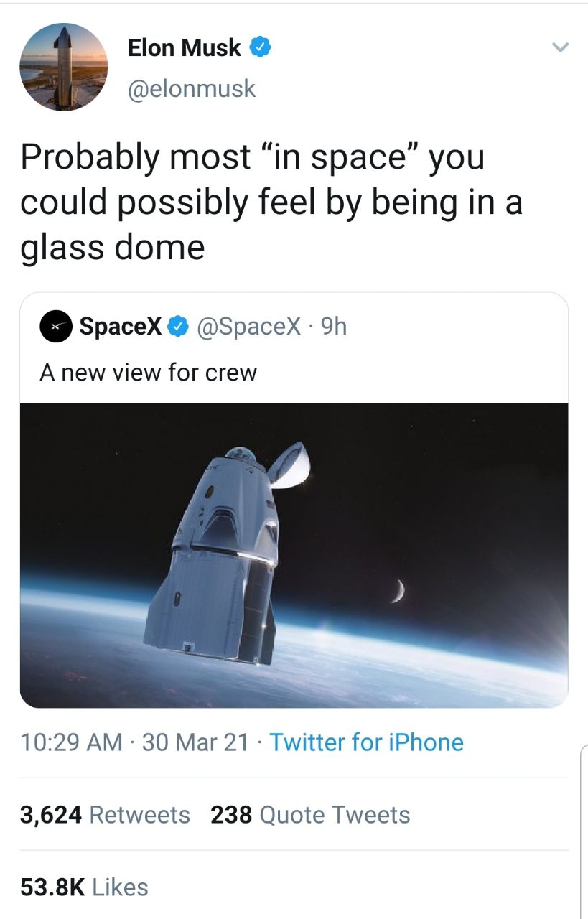
Task: Open Elon Musk's profile avatar
Action: click(x=63, y=67)
